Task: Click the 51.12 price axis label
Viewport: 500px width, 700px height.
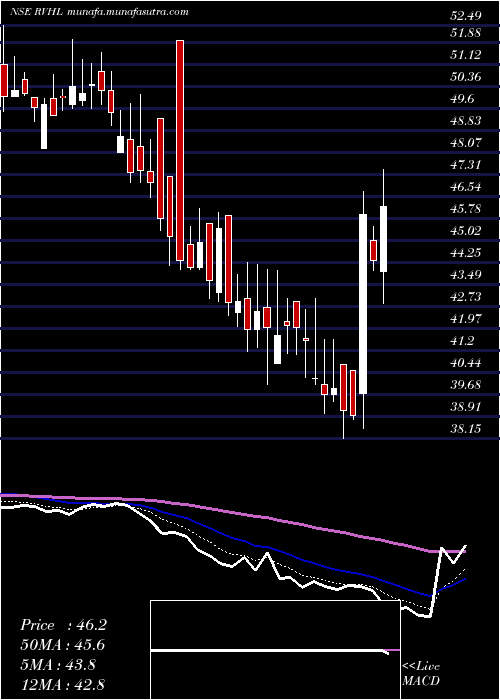Action: [466, 55]
